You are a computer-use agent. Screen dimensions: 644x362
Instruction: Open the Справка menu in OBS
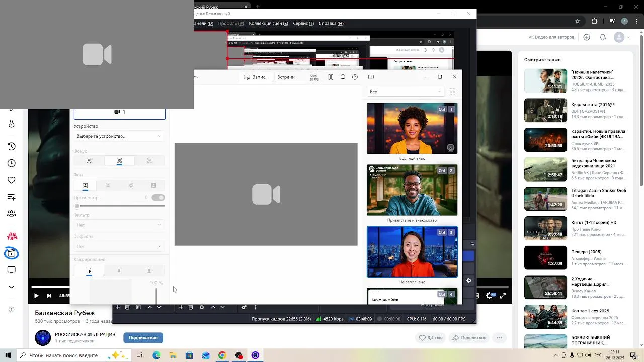pyautogui.click(x=331, y=23)
